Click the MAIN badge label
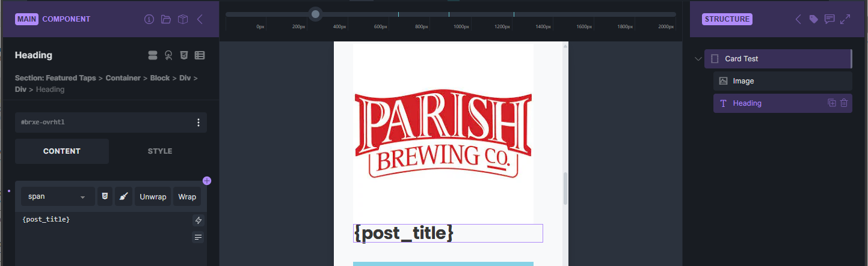Image resolution: width=868 pixels, height=266 pixels. tap(27, 19)
